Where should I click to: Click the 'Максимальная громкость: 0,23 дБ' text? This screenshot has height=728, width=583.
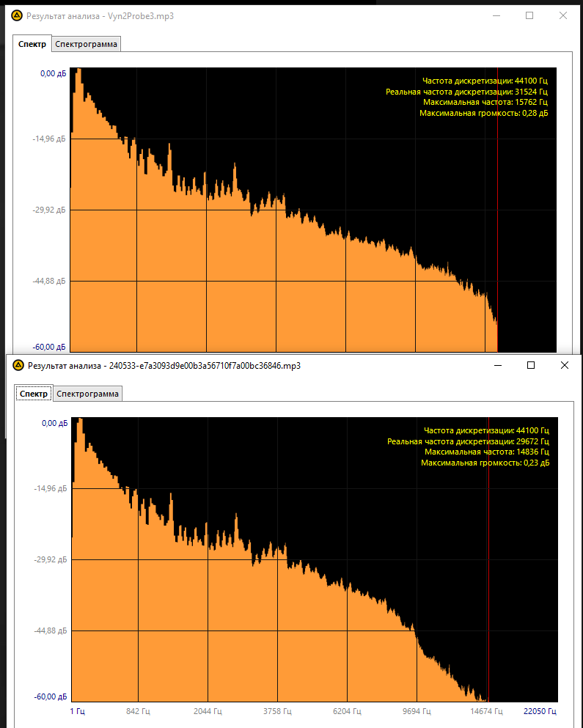[485, 463]
